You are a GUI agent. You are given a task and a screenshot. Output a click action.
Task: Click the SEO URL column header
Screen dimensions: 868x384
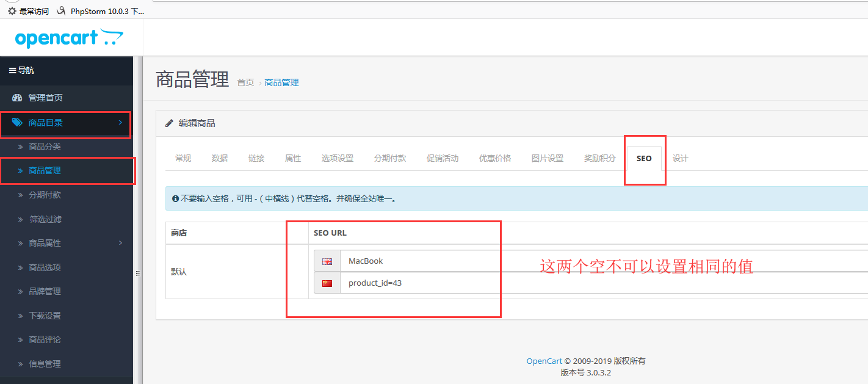point(330,233)
